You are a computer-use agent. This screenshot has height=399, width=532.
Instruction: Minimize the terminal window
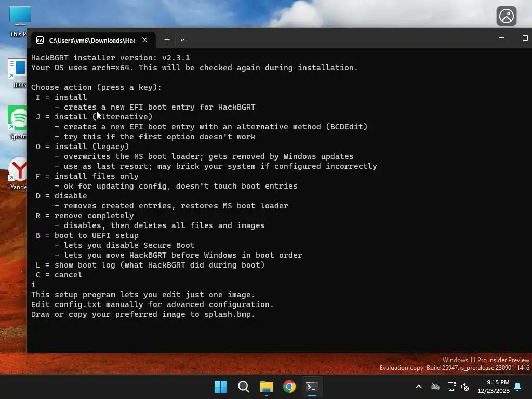[x=501, y=38]
